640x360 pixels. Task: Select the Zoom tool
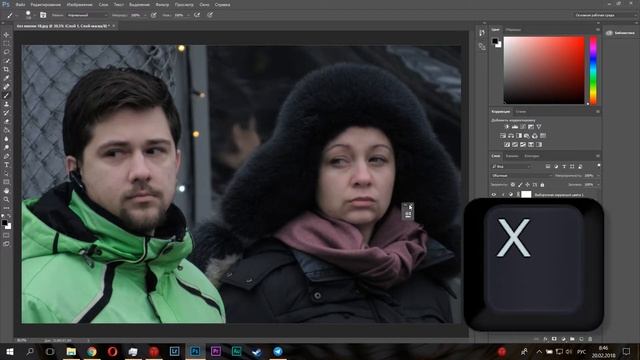(6, 200)
